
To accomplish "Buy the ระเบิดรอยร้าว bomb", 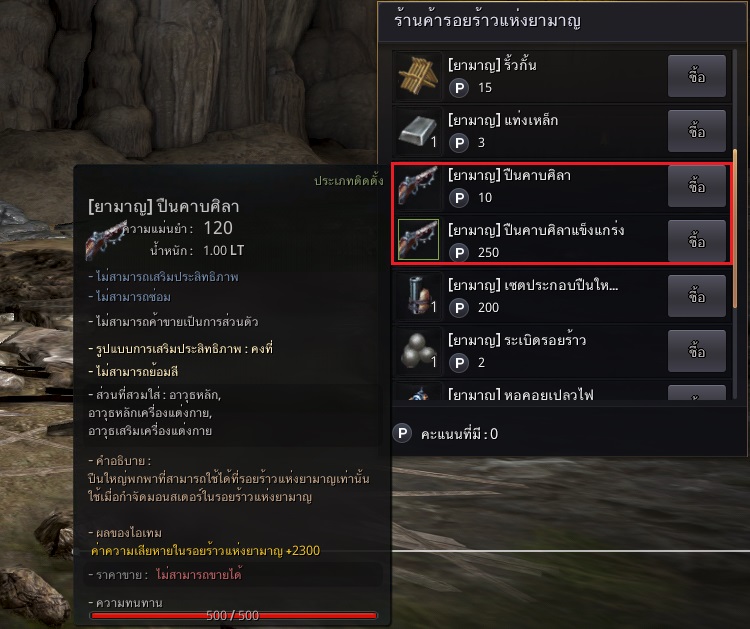I will click(x=696, y=351).
